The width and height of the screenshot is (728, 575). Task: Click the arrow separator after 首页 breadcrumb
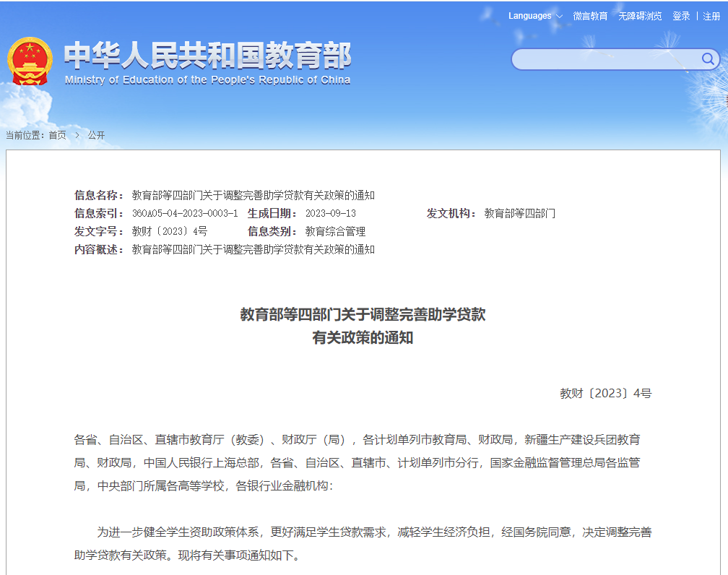click(77, 135)
